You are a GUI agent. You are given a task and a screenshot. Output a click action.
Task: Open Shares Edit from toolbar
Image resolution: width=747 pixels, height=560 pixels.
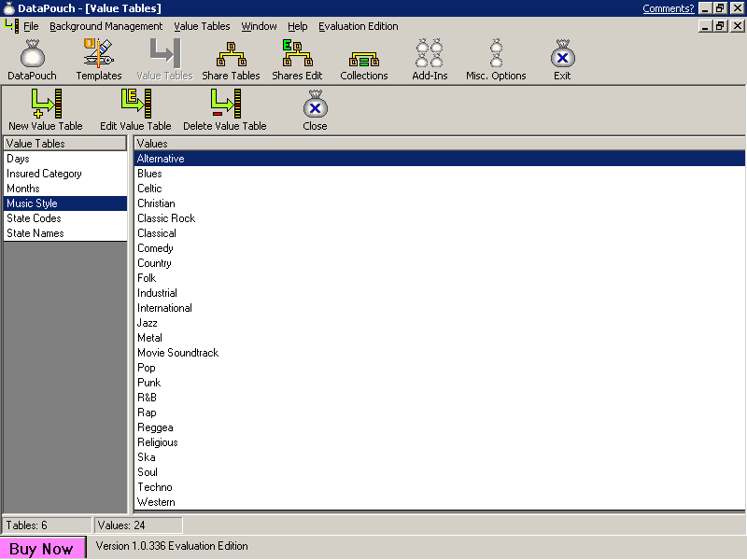coord(297,60)
